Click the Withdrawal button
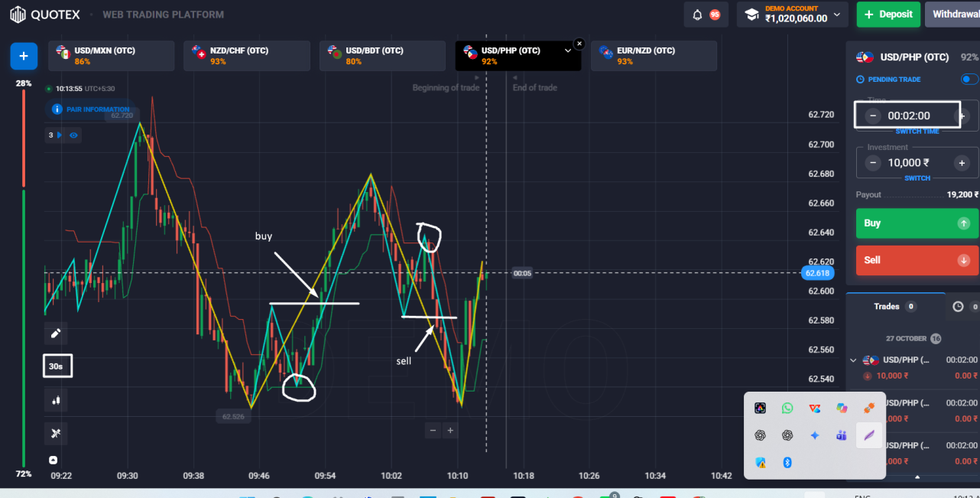Screen dimensions: 980x498 click(952, 15)
